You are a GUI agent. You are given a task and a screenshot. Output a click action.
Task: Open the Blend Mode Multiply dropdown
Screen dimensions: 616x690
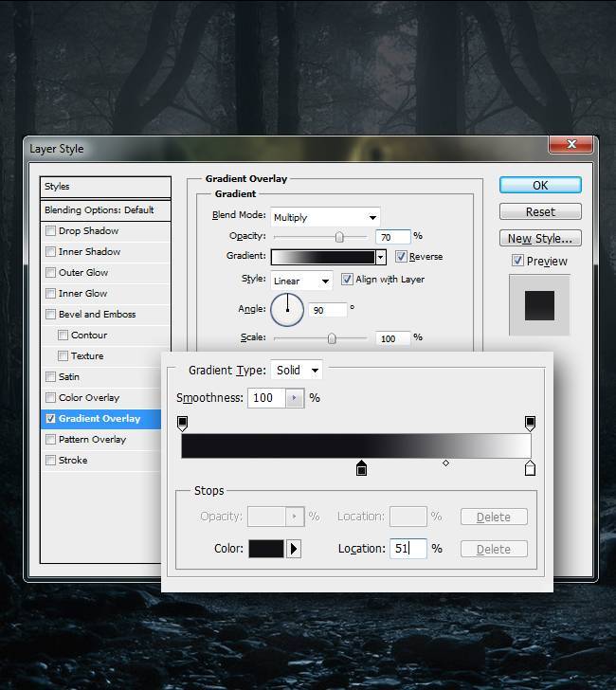tap(325, 217)
